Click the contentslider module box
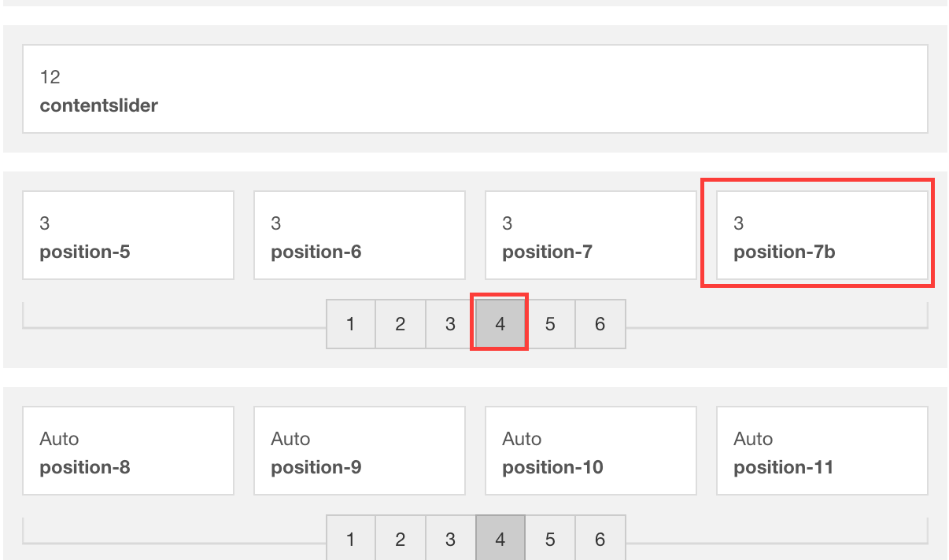Screen dimensions: 949x560 pyautogui.click(x=474, y=89)
